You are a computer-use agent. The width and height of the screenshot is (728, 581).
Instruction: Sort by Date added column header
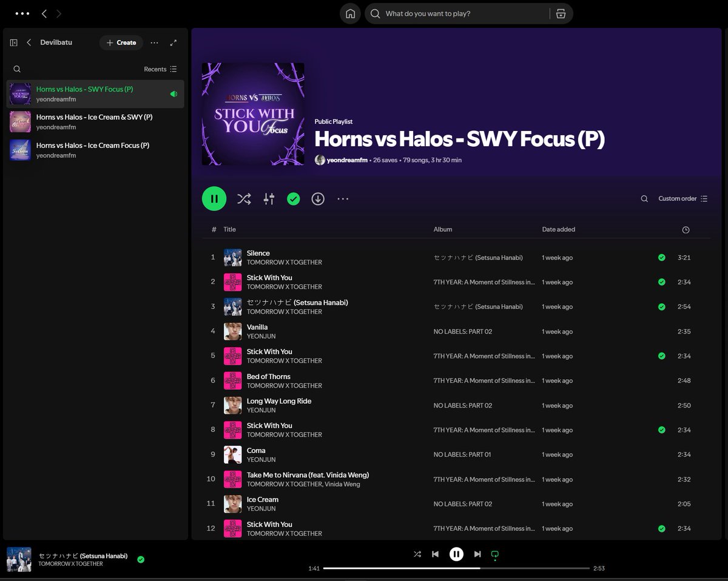559,229
